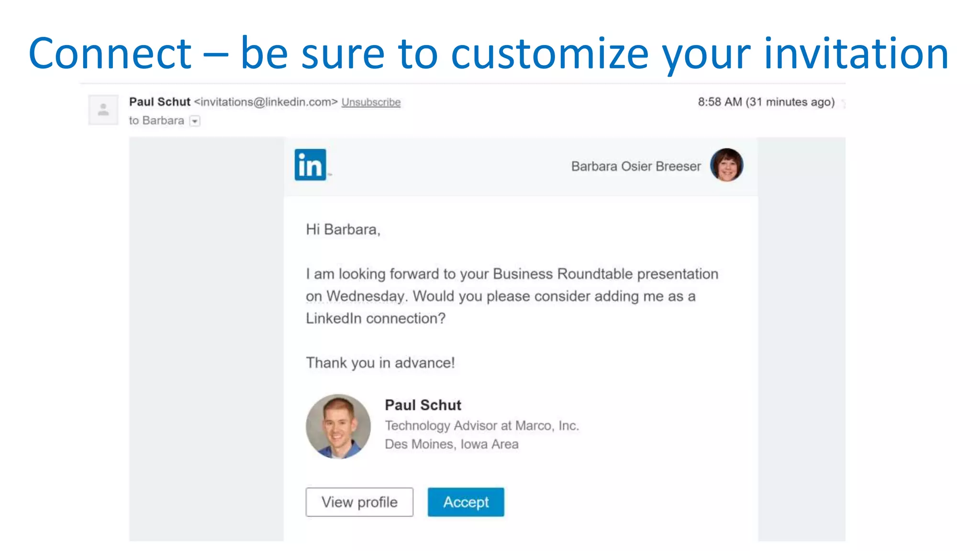The height and width of the screenshot is (551, 980).
Task: Click the '8:58 AM (31 minutes ago)' timestamp
Action: click(x=766, y=102)
